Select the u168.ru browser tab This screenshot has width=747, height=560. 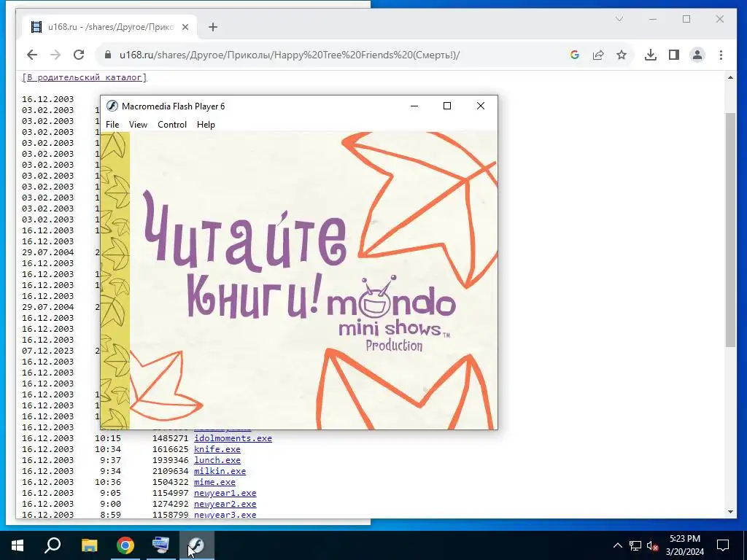[109, 27]
